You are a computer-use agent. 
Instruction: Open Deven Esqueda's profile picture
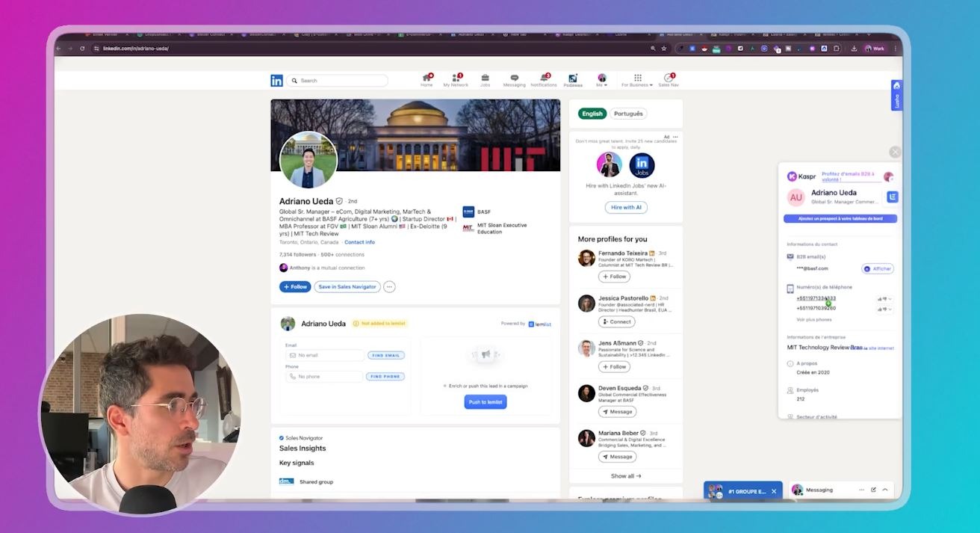pos(586,393)
